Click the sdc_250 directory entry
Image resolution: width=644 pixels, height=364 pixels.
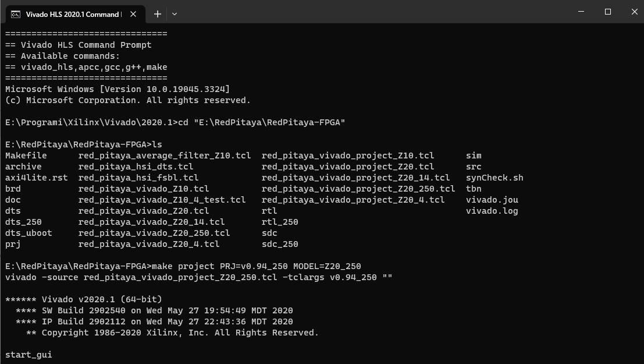pos(280,244)
